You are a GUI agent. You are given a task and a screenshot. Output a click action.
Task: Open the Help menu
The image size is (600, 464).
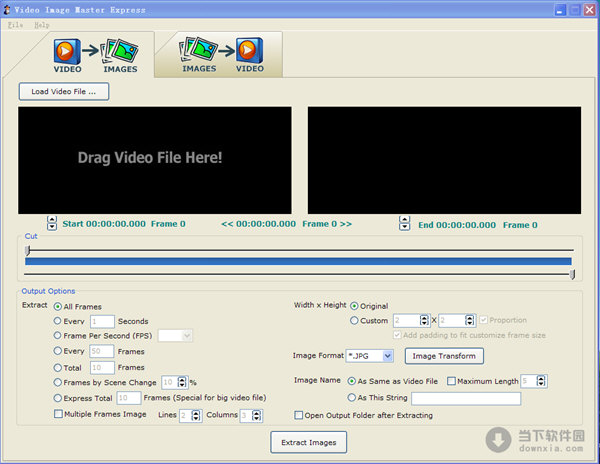coord(41,24)
